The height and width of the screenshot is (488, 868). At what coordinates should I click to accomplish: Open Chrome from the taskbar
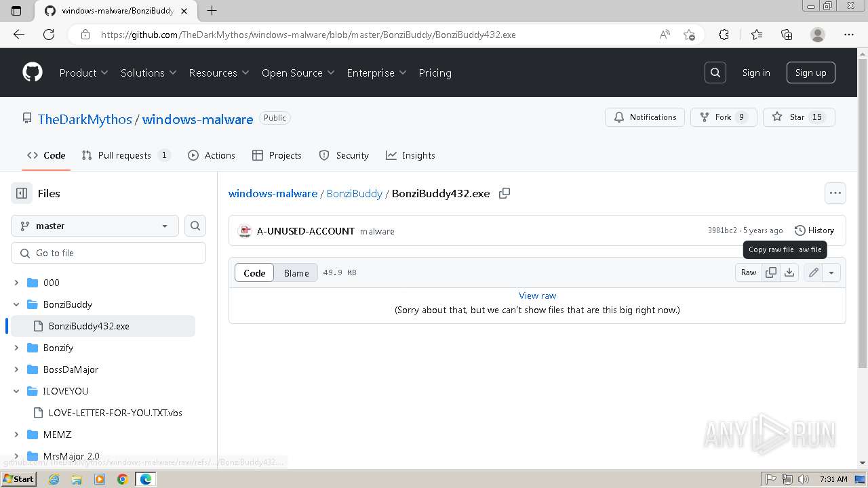122,479
